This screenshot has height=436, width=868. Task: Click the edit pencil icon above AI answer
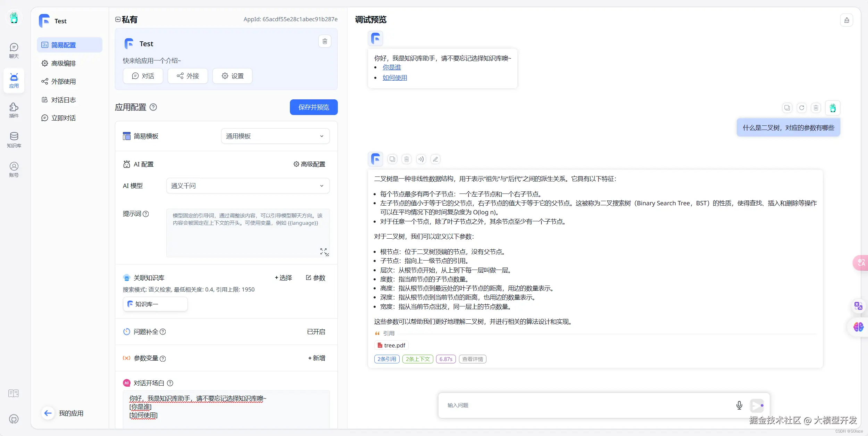(435, 159)
